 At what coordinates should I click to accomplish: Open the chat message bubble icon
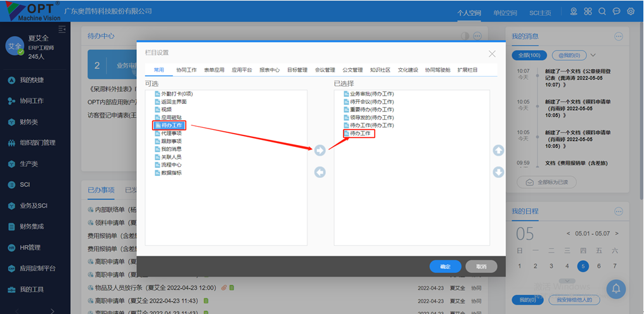point(617,11)
